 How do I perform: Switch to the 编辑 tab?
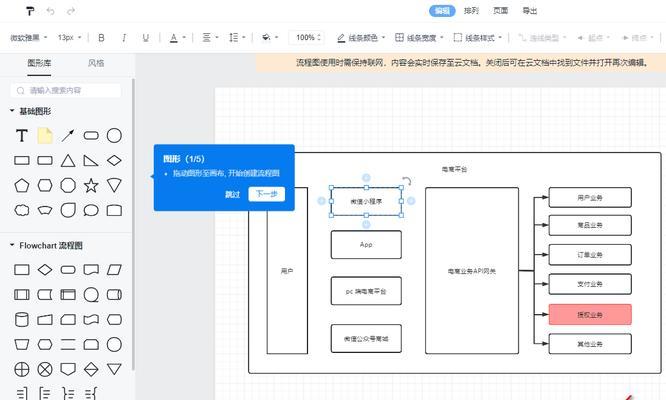pyautogui.click(x=442, y=11)
